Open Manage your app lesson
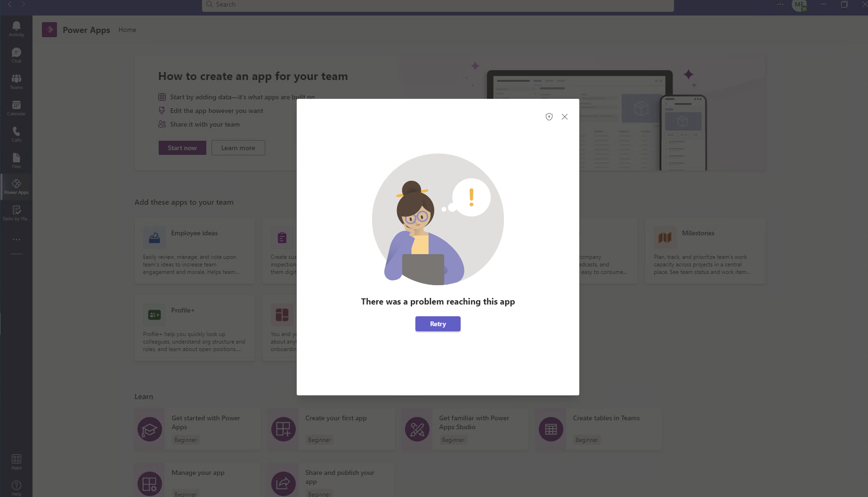Viewport: 868px width, 497px height. click(x=198, y=480)
